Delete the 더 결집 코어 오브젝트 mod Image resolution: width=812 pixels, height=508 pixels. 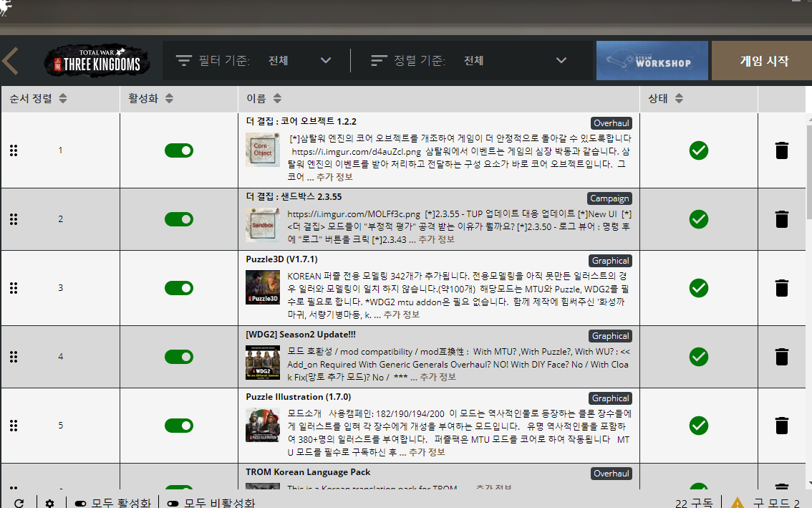click(781, 150)
